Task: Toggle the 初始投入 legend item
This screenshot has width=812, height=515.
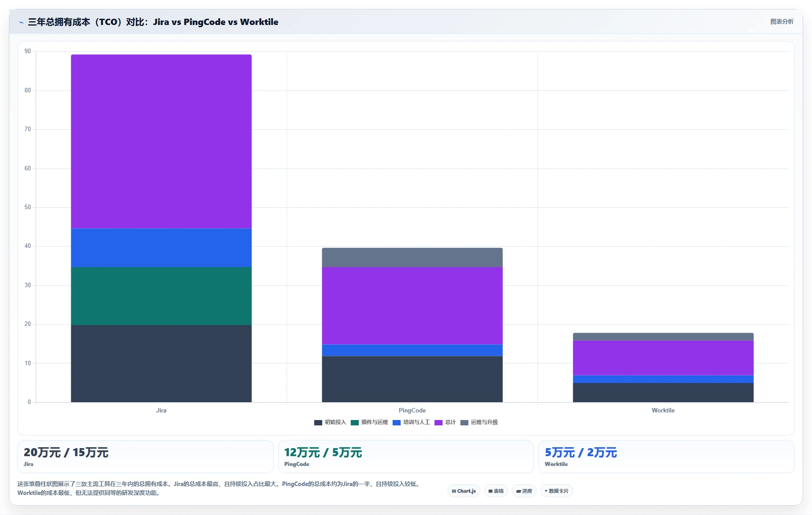Action: point(330,422)
